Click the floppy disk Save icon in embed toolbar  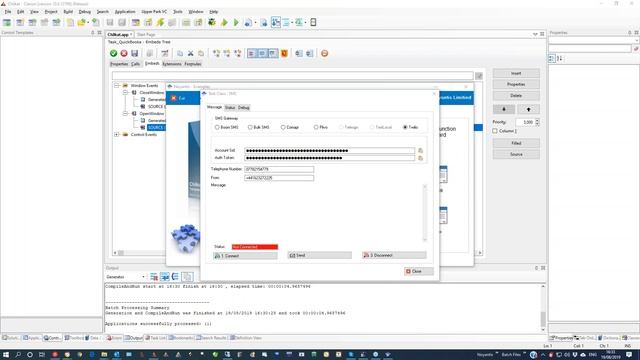(x=135, y=53)
